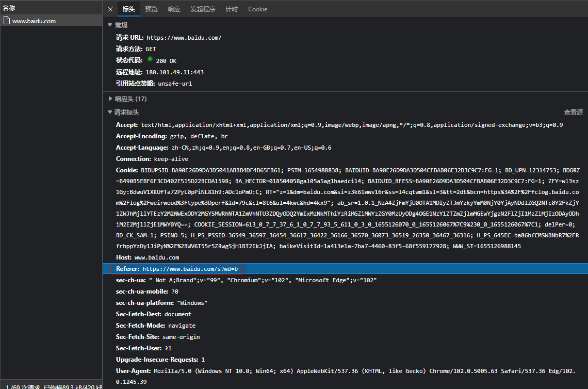
Task: Click the Accept header line
Action: coord(339,125)
